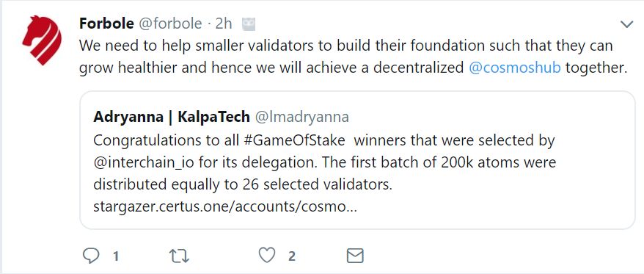Image resolution: width=644 pixels, height=274 pixels.
Task: Click the @forbole handle
Action: (x=170, y=24)
